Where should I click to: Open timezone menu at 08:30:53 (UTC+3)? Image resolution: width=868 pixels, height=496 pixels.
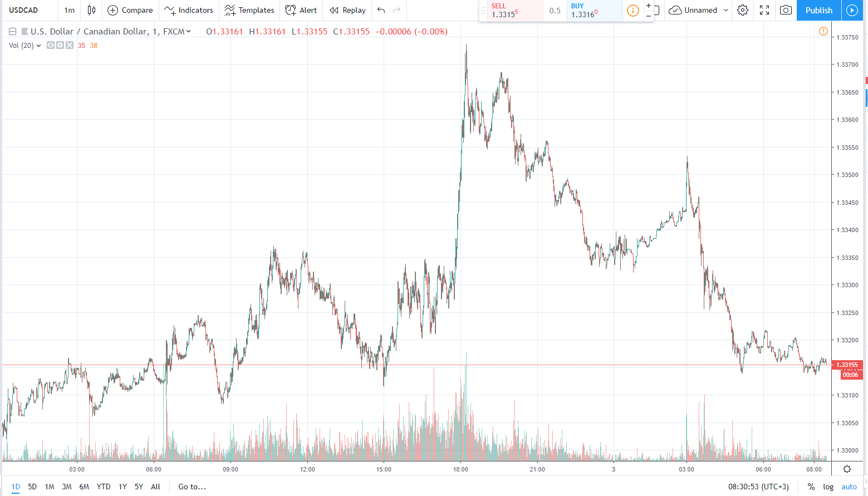click(x=758, y=487)
